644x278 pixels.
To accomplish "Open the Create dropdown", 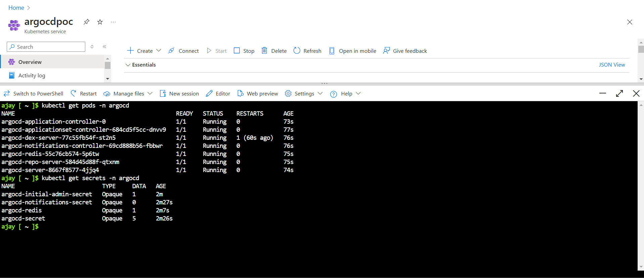I will point(144,51).
